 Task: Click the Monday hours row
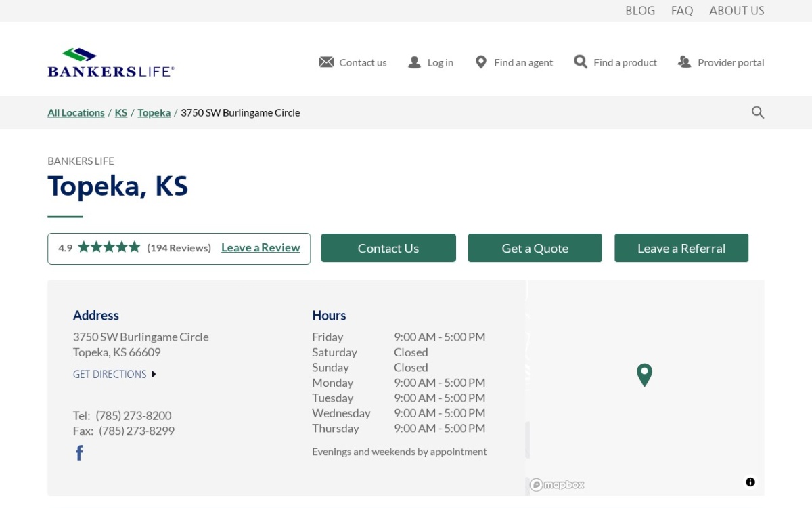pyautogui.click(x=399, y=383)
